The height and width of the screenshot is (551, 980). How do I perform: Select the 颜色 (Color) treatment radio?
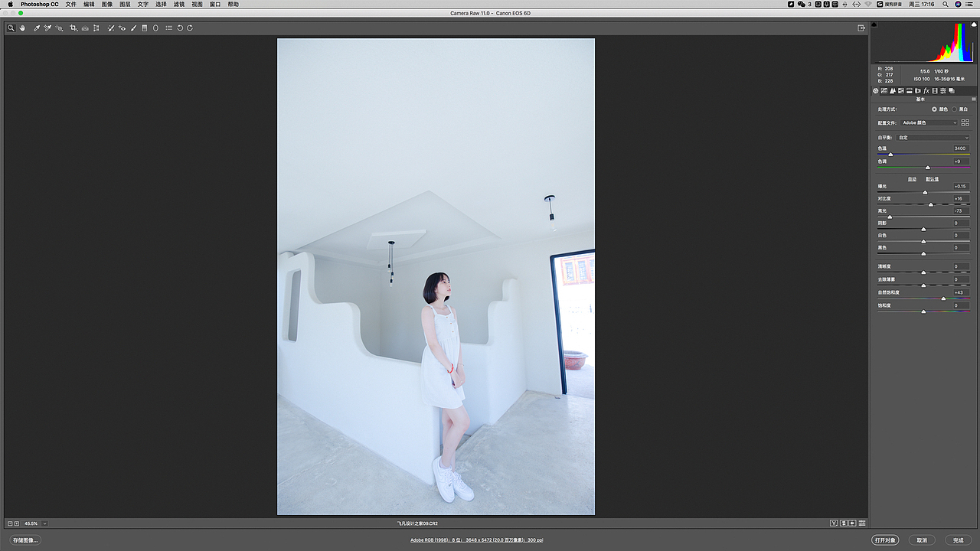[x=935, y=109]
